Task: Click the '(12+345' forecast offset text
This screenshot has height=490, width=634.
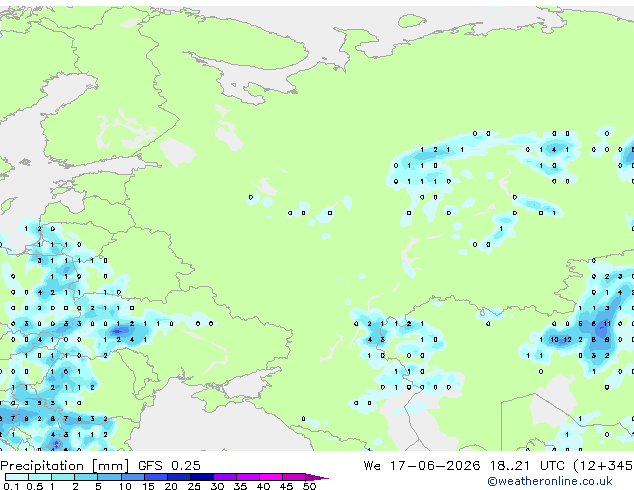Action: [603, 466]
